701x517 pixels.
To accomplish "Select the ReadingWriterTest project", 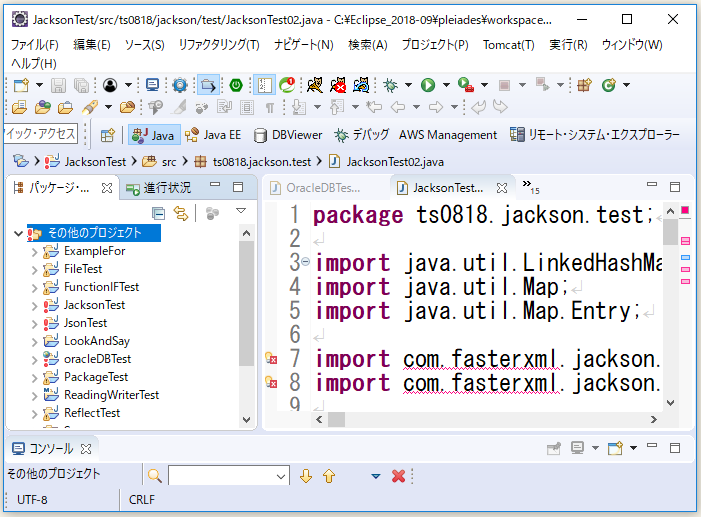I will pos(111,395).
